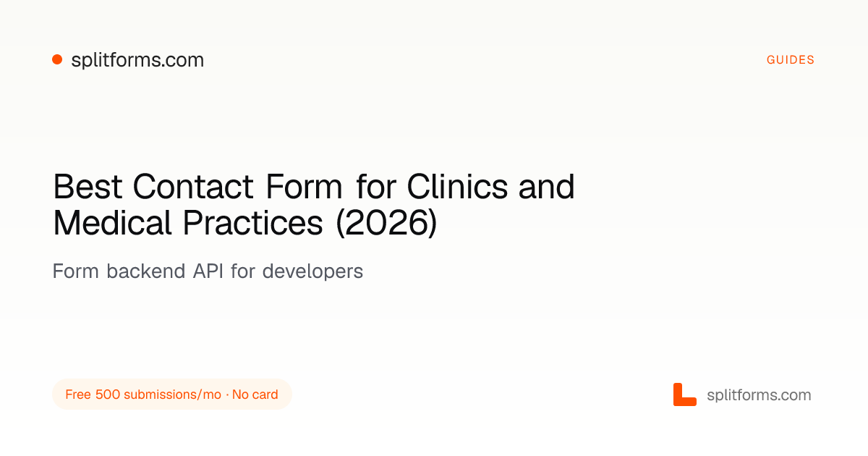Viewport: 868px width, 456px height.
Task: Click the orange dot beside splitforms.com
Action: pyautogui.click(x=57, y=60)
